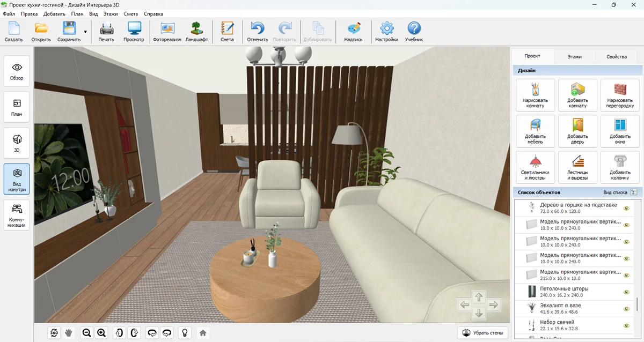644x342 pixels.
Task: Click the Убрать стены button
Action: (x=482, y=333)
